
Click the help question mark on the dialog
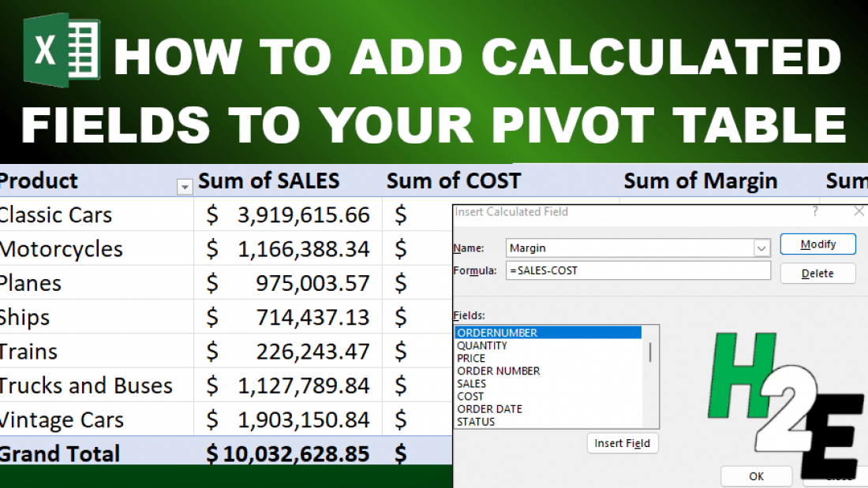tap(815, 211)
